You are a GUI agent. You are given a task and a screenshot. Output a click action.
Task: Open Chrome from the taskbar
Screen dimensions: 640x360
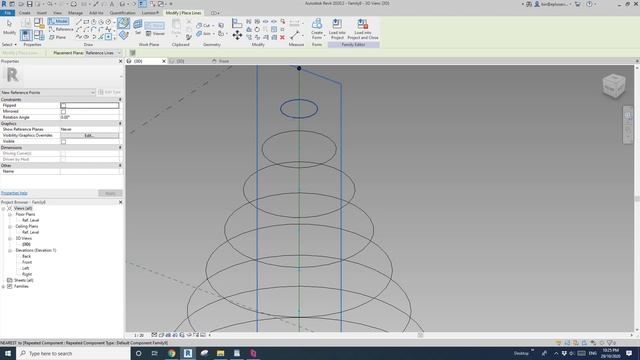click(171, 353)
